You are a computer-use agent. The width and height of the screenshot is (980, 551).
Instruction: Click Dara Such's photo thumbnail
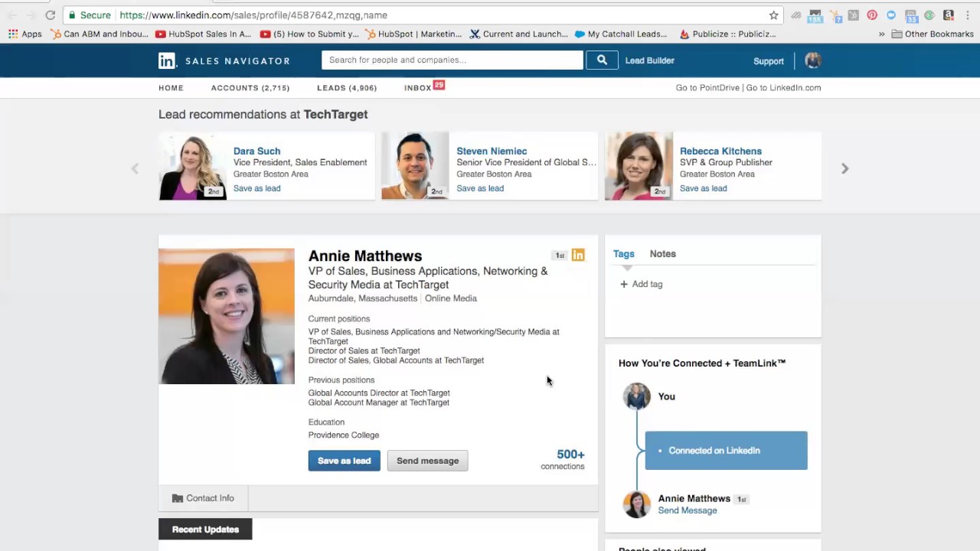pos(192,167)
